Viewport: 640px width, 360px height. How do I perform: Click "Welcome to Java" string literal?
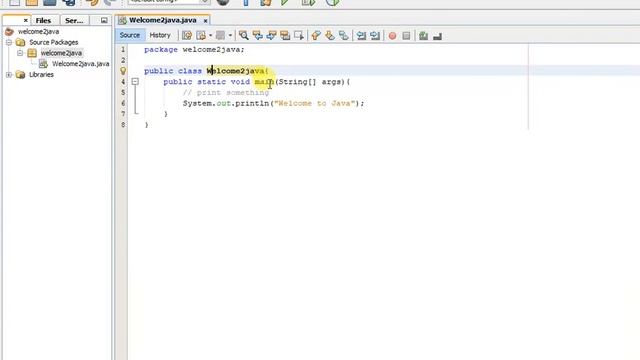coord(315,103)
